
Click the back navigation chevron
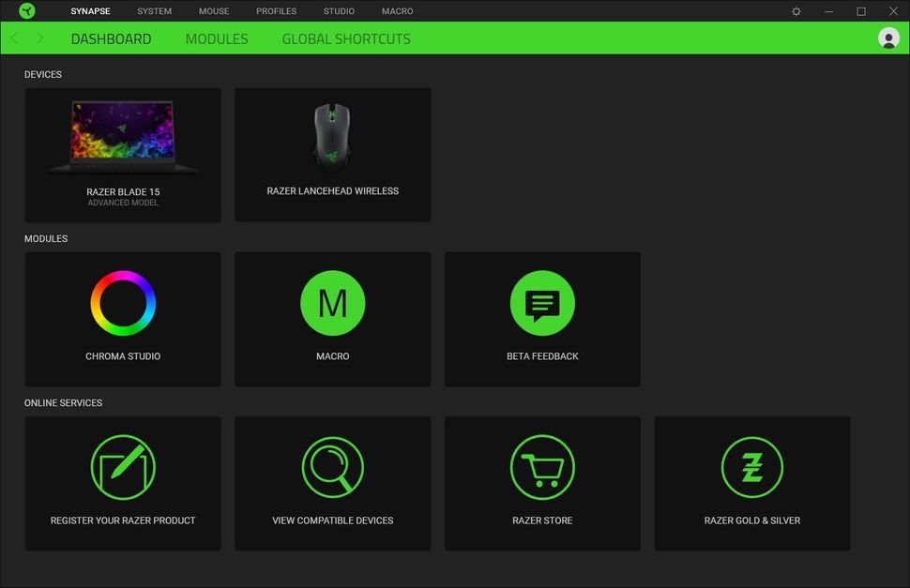14,38
